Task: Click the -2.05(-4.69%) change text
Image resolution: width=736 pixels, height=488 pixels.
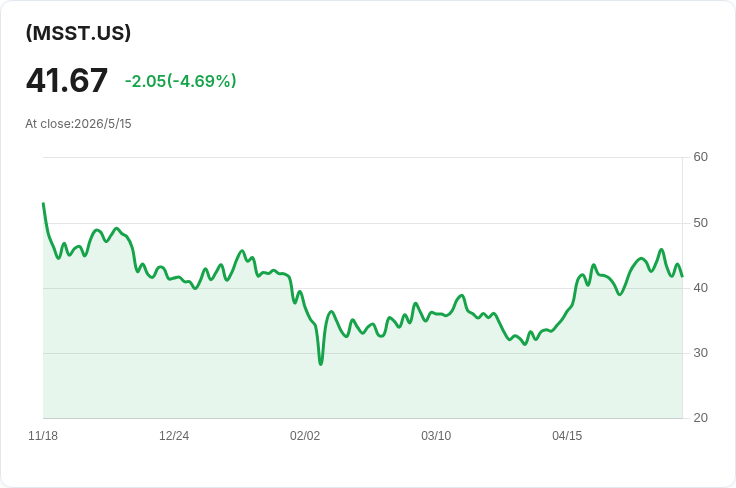Action: point(180,81)
